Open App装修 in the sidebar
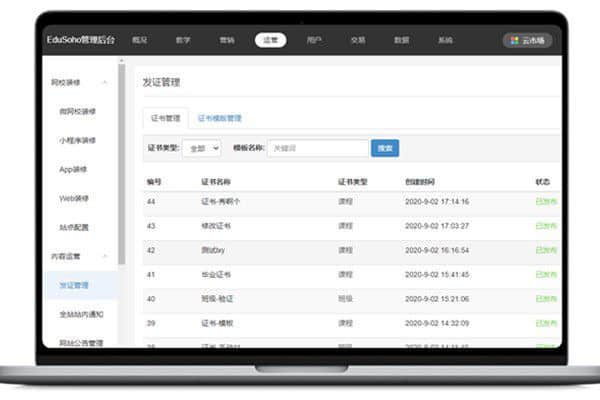 (73, 169)
